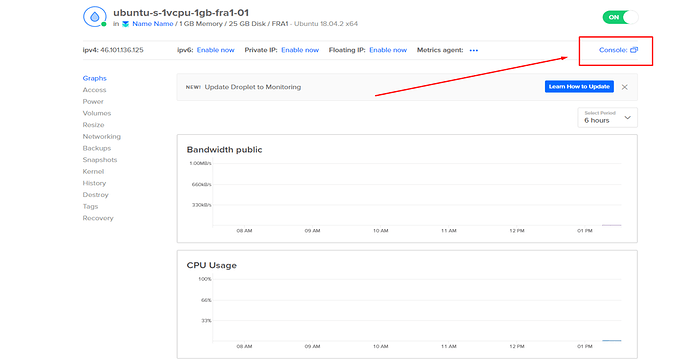Click the Ubuntu 18.04.2 x64 text
690x364 pixels.
coord(326,24)
